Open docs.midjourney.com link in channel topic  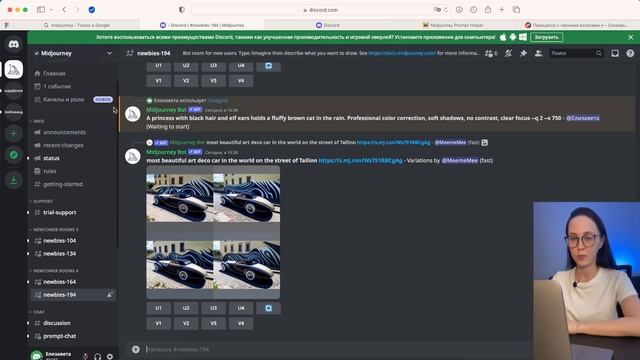402,53
